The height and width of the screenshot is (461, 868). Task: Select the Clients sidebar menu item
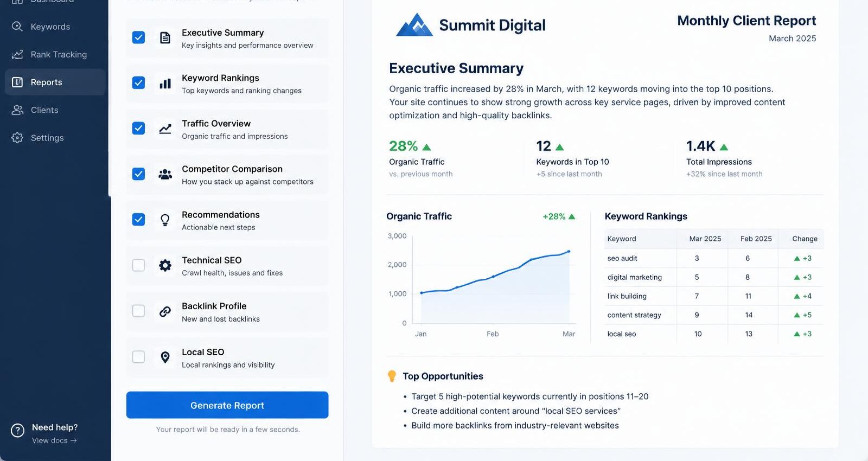click(x=55, y=110)
